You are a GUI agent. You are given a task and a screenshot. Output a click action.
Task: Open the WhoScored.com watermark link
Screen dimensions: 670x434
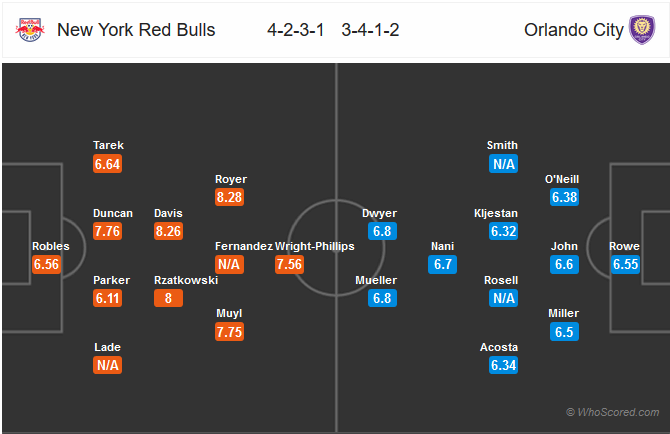point(613,412)
